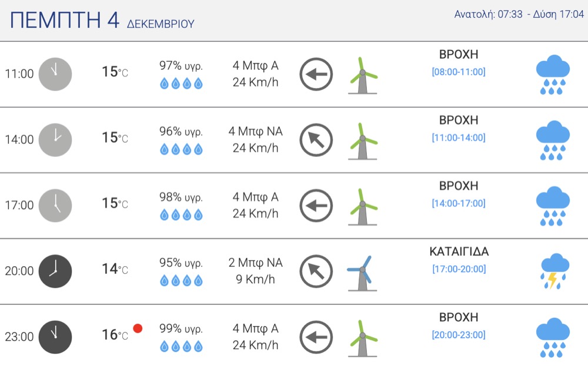Image resolution: width=588 pixels, height=366 pixels.
Task: Click the rain cloud icon at 11:00
Action: 553,75
